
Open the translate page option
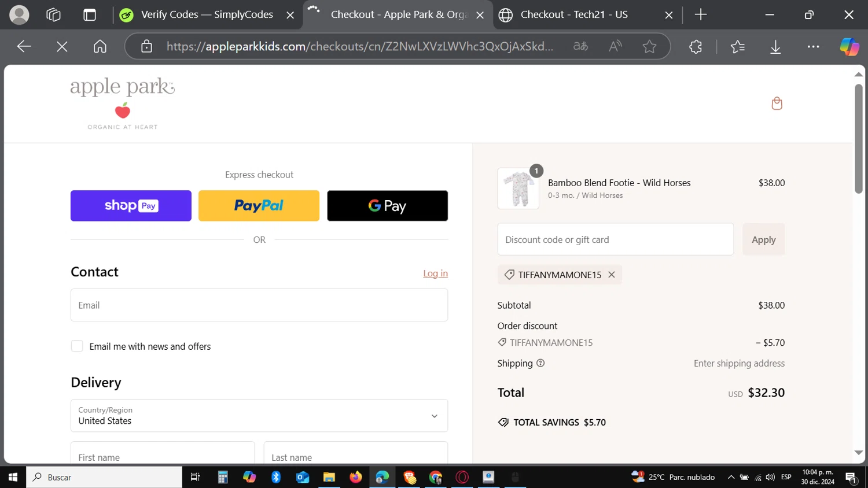(580, 46)
